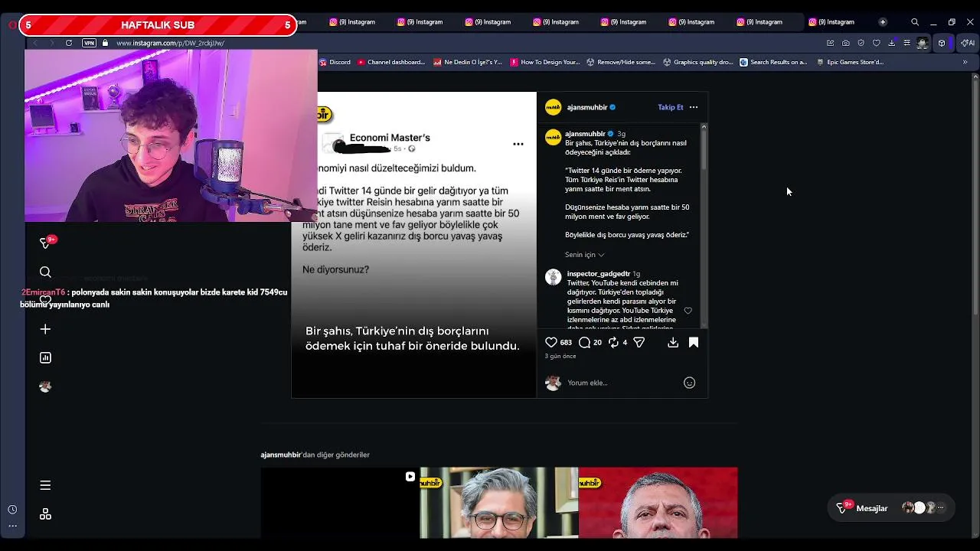Open Easy setup sliders icon
The height and width of the screenshot is (551, 980).
pyautogui.click(x=906, y=43)
